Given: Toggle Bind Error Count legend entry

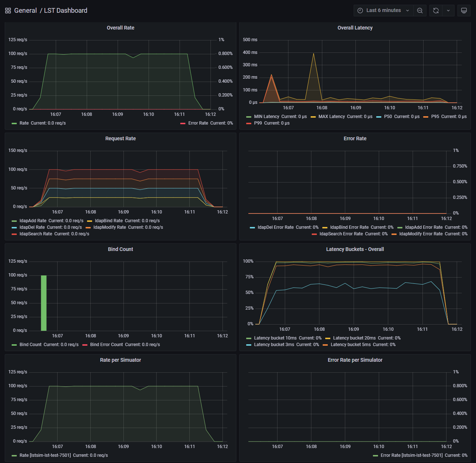Looking at the screenshot, I should click(x=106, y=345).
